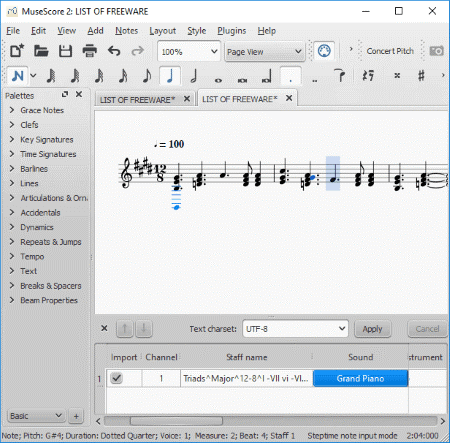Open a file with the folder icon

(41, 51)
